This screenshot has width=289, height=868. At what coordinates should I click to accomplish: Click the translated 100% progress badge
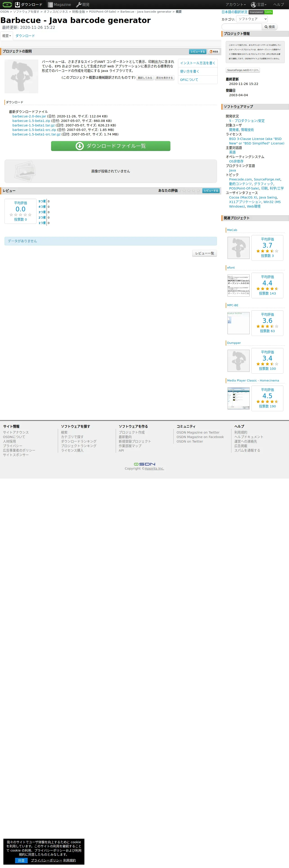(261, 12)
